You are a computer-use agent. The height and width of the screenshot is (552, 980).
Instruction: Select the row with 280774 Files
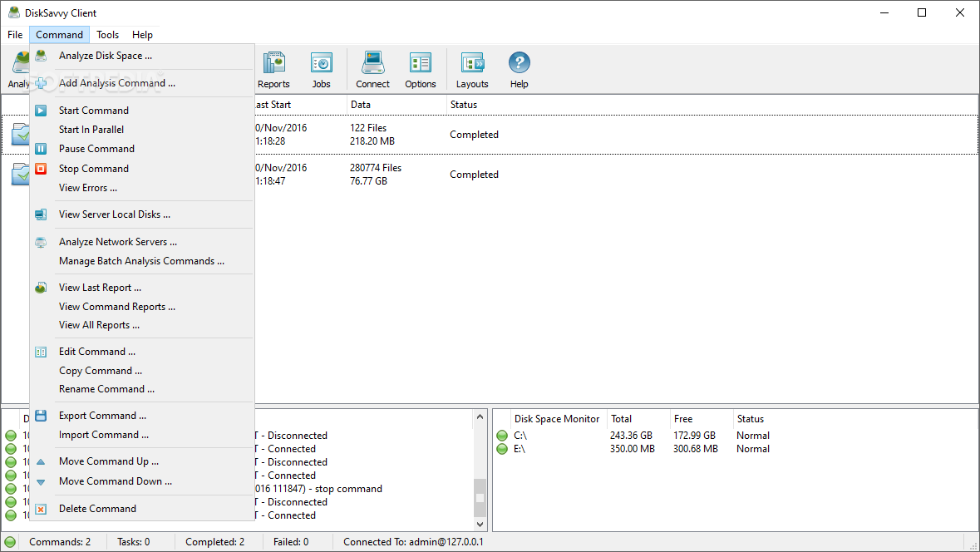pyautogui.click(x=490, y=175)
